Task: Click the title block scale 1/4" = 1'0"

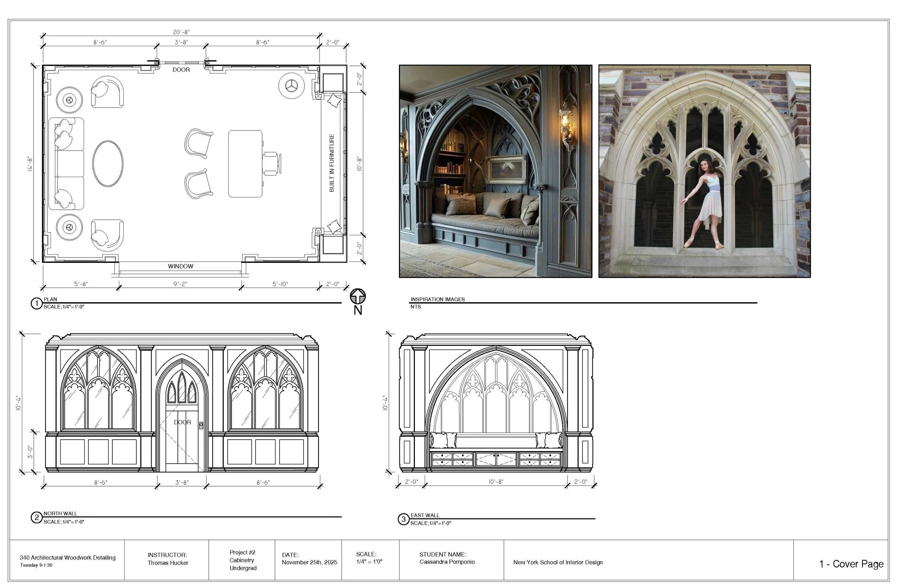Action: pyautogui.click(x=369, y=562)
